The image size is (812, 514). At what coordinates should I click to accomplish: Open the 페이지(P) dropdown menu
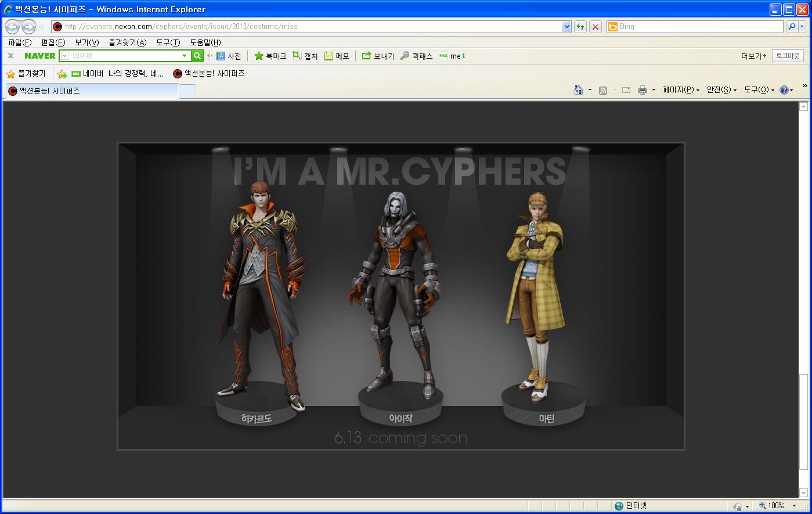681,90
